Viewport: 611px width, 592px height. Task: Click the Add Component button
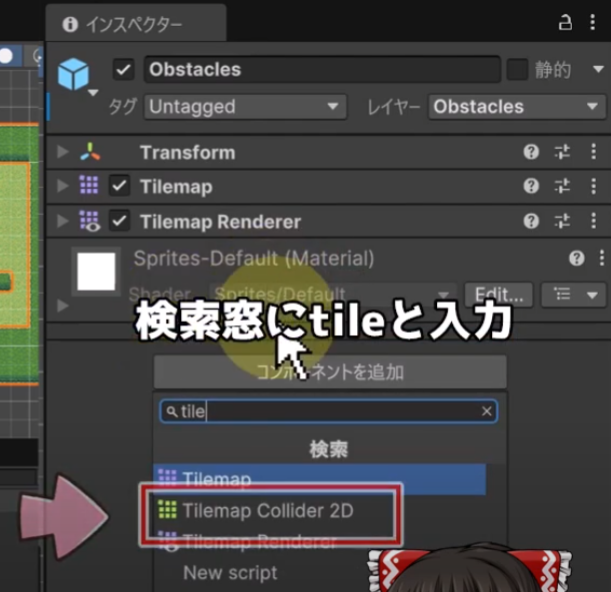pos(330,372)
